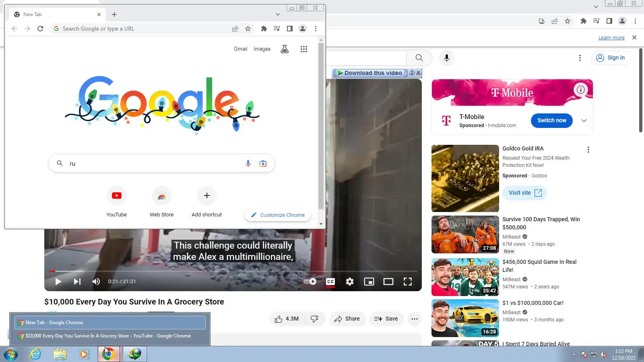Open YouTube shortcut tile
This screenshot has height=362, width=644.
[x=117, y=202]
